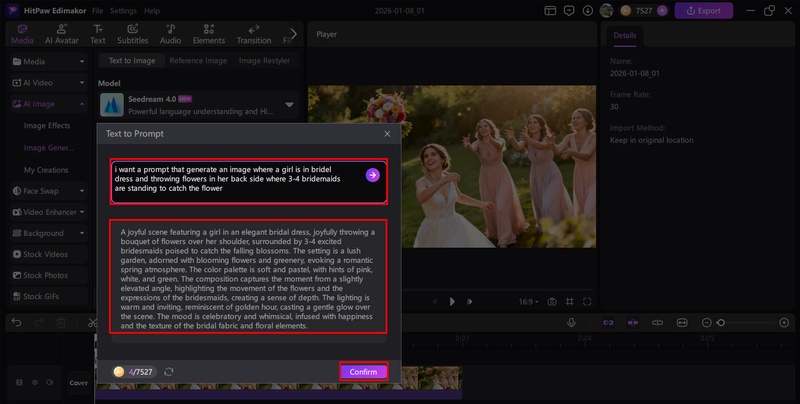Confirm the generated prompt
800x404 pixels.
point(363,372)
